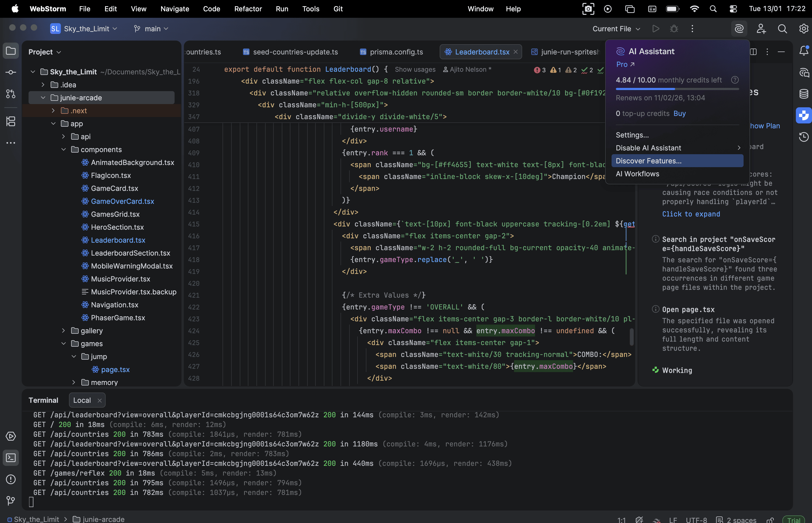
Task: Switch to prisma.config.ts tab
Action: (396, 52)
